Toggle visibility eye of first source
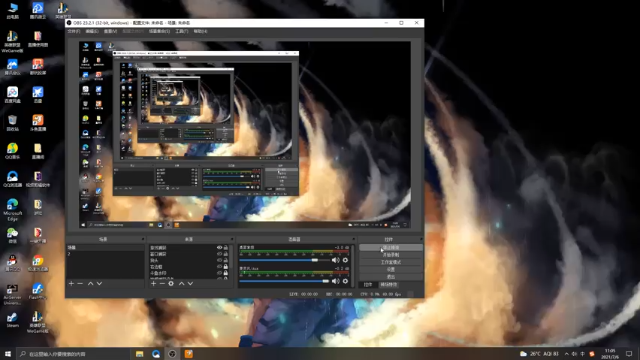 (220, 248)
